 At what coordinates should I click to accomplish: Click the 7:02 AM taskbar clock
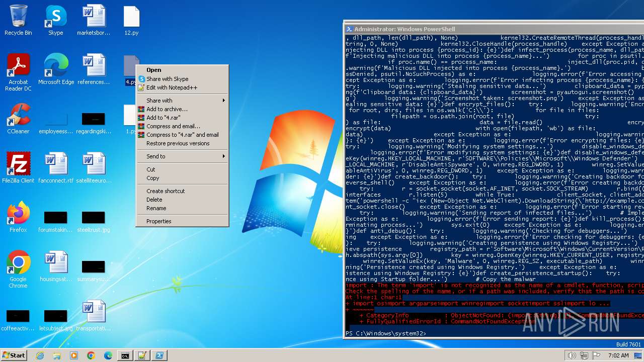pyautogui.click(x=618, y=355)
